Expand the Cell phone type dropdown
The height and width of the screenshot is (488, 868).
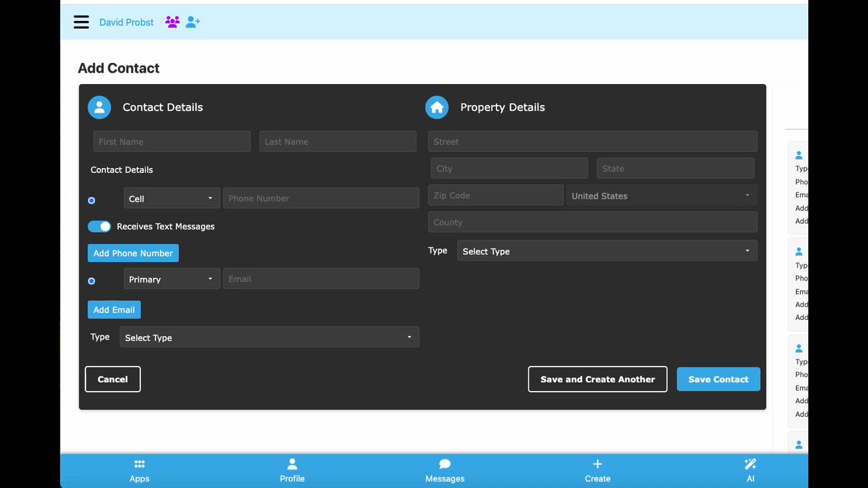pyautogui.click(x=172, y=198)
